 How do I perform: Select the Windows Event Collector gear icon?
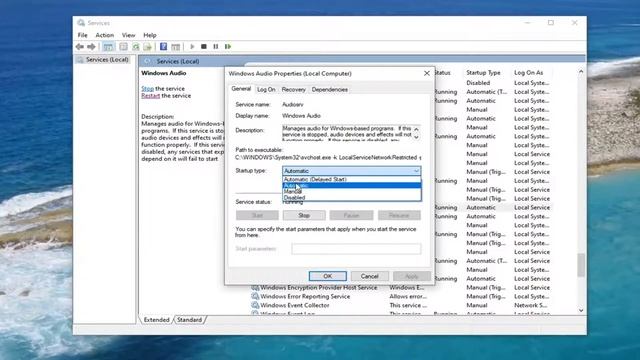[x=255, y=305]
